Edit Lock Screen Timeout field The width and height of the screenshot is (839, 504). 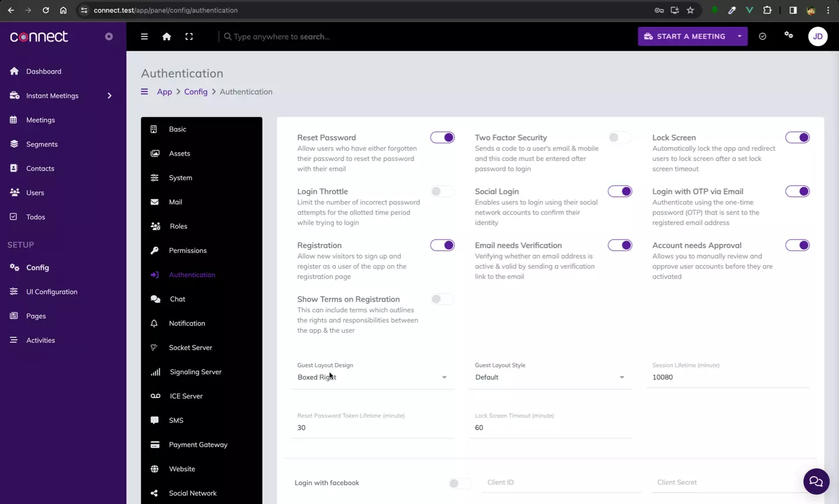click(x=550, y=428)
